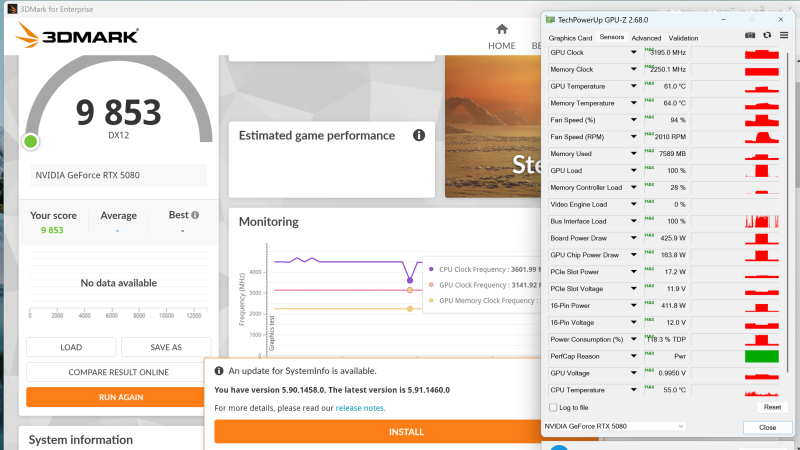The width and height of the screenshot is (800, 450).
Task: Click the 3DMark Home icon
Action: pos(502,29)
